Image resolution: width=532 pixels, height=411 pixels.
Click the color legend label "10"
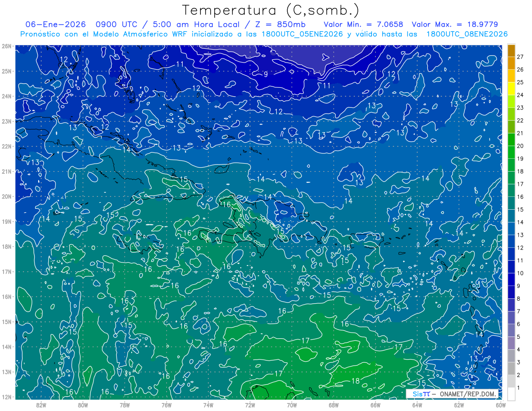point(520,273)
